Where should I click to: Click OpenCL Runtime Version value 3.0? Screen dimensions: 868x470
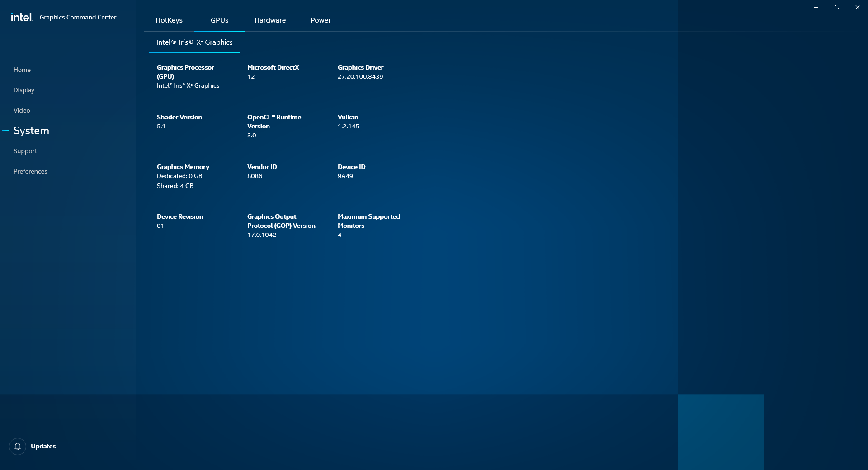coord(252,135)
